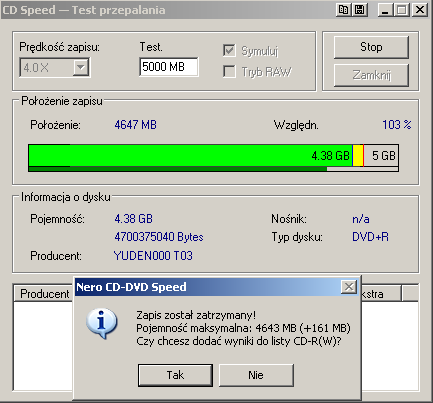433x403 pixels.
Task: Click the Położenie label
Action: pos(55,125)
